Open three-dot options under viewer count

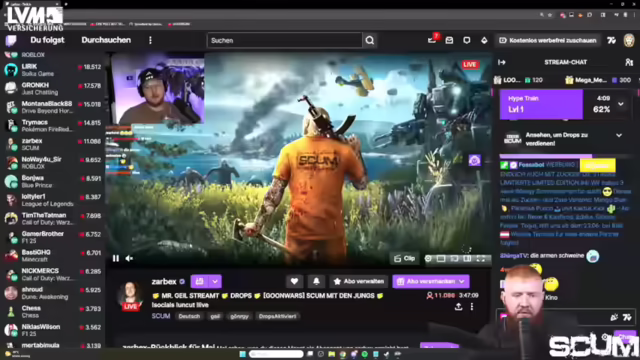point(472,307)
